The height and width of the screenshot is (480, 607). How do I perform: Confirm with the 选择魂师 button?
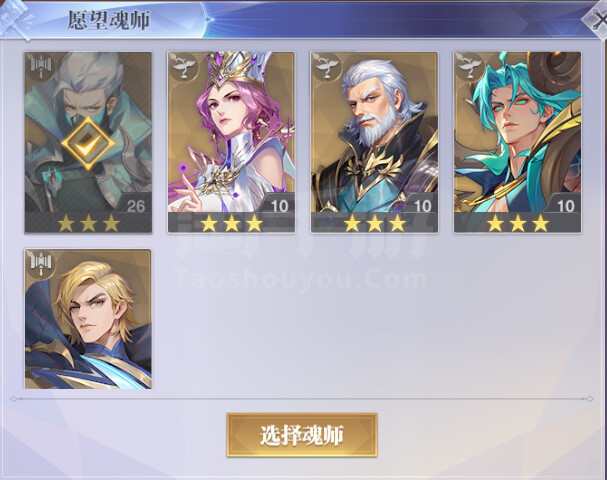302,435
